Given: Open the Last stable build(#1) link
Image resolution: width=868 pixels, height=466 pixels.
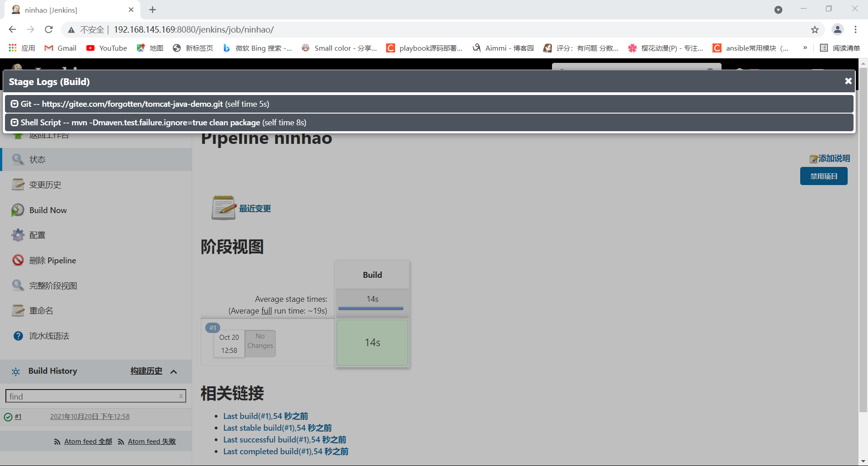Looking at the screenshot, I should click(278, 428).
